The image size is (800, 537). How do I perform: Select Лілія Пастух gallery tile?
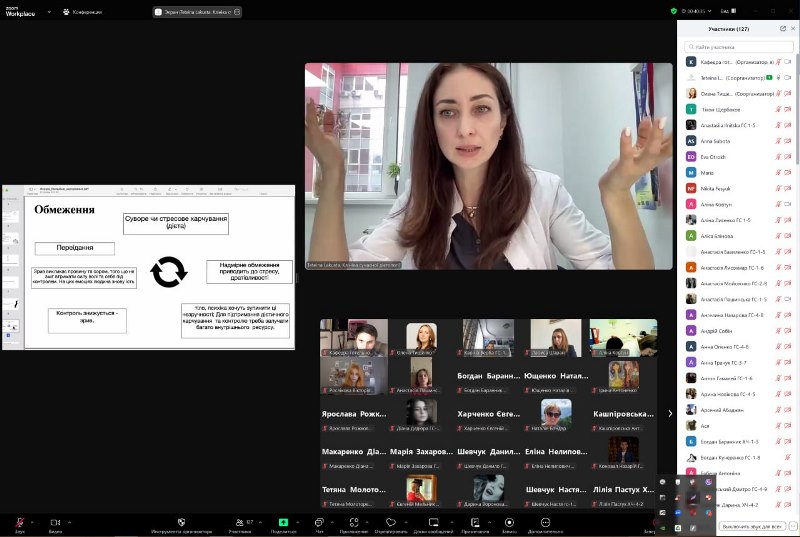(x=623, y=489)
